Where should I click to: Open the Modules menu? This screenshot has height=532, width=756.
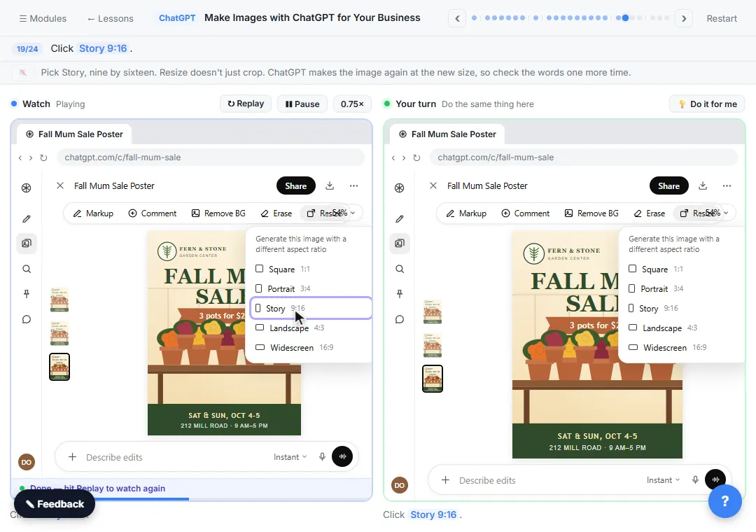(43, 18)
